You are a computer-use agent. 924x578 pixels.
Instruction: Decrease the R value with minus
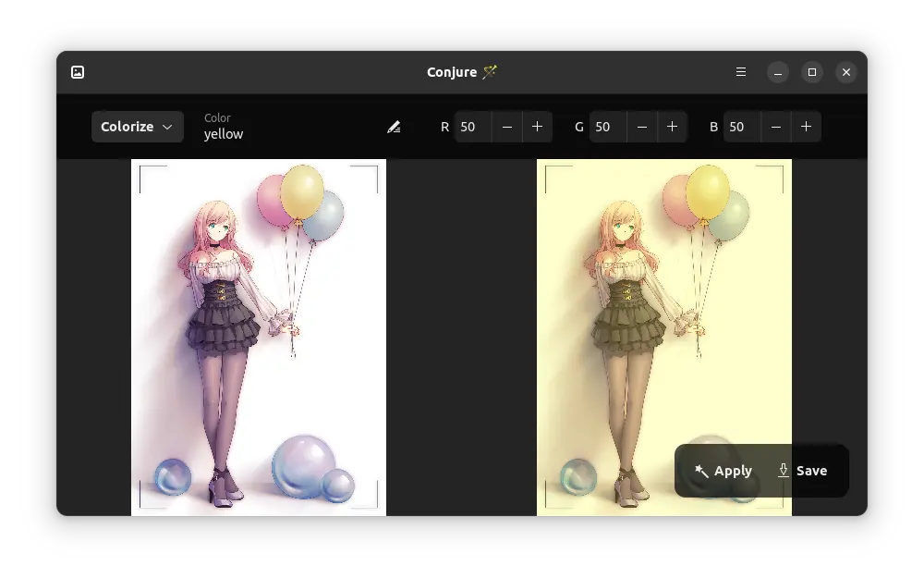pos(507,127)
